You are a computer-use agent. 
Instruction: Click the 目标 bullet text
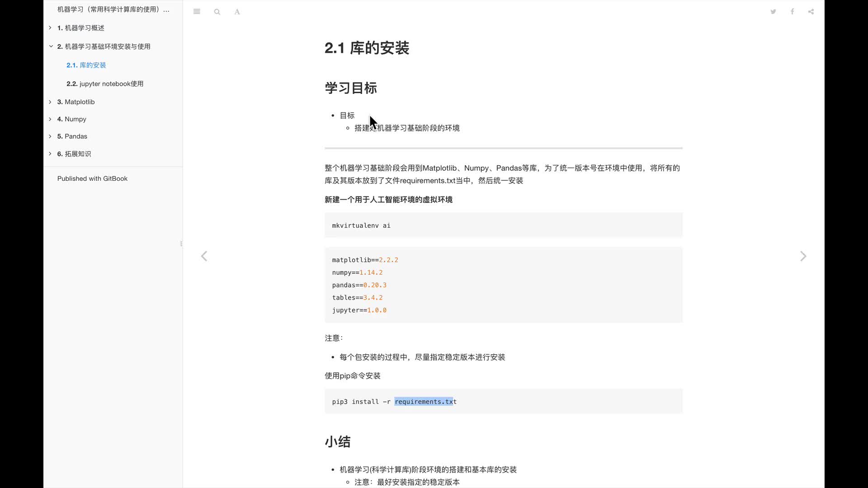pos(347,116)
